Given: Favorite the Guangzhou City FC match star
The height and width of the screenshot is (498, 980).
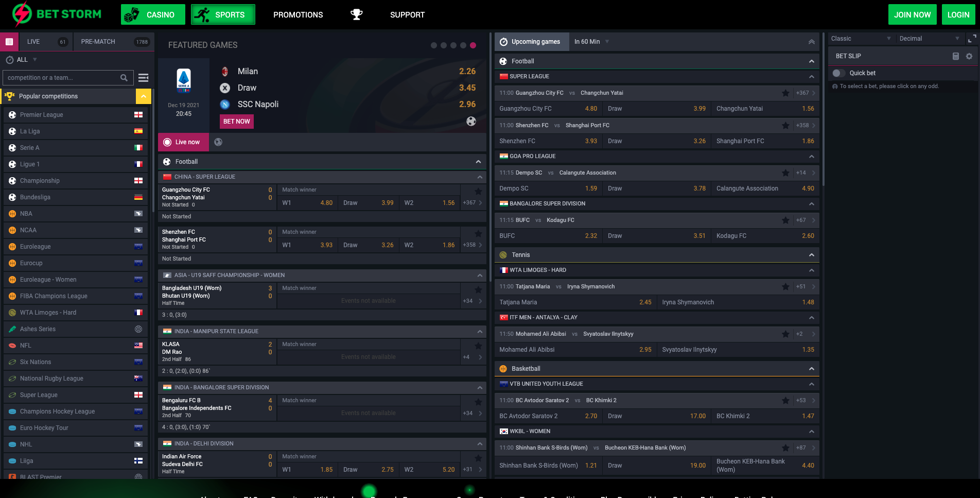Looking at the screenshot, I should [785, 93].
